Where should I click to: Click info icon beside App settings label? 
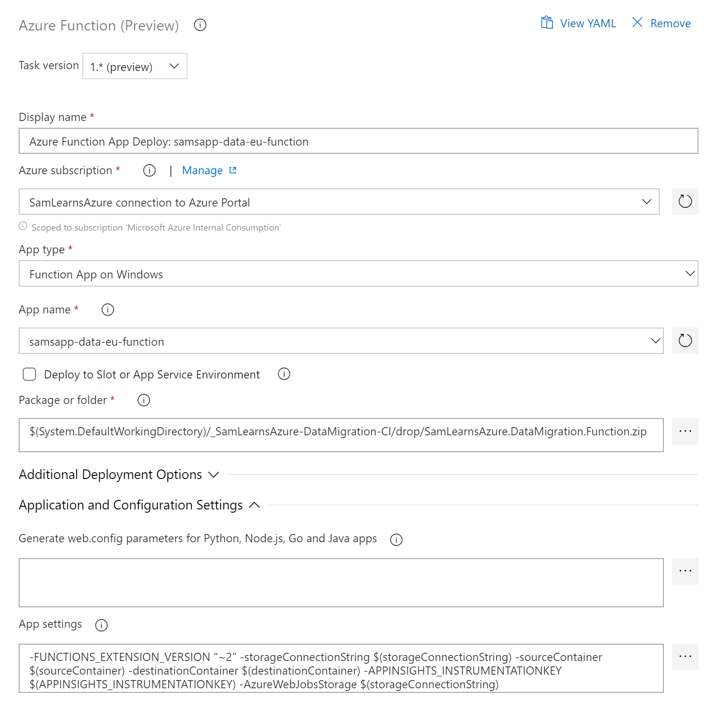click(x=101, y=625)
